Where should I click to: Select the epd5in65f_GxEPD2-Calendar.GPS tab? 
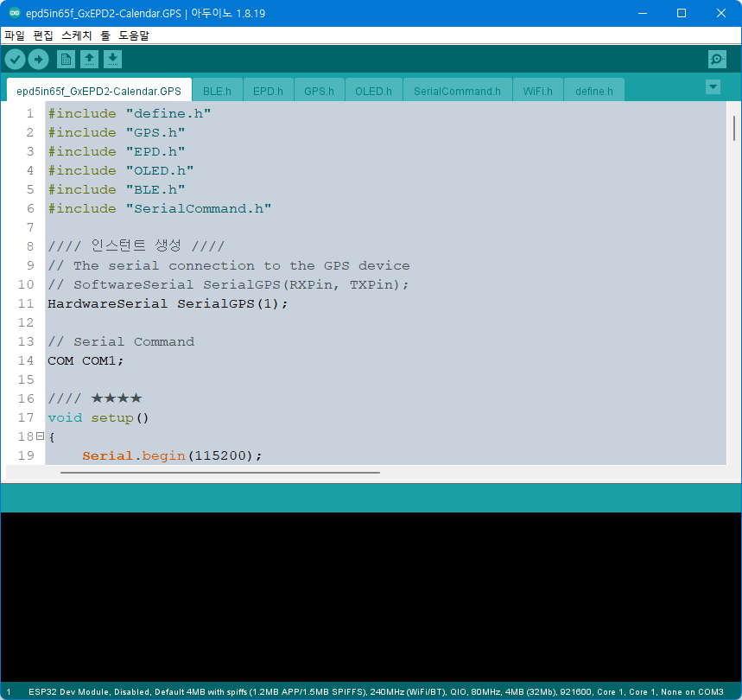[x=98, y=91]
